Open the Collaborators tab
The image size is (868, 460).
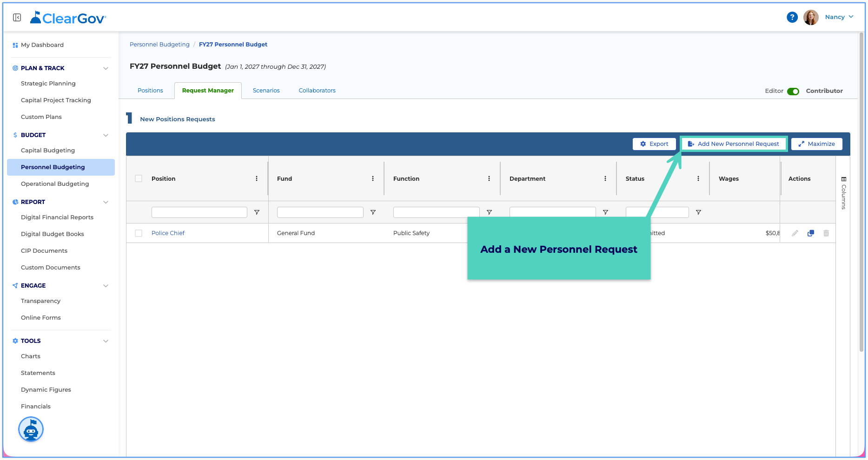pos(317,91)
